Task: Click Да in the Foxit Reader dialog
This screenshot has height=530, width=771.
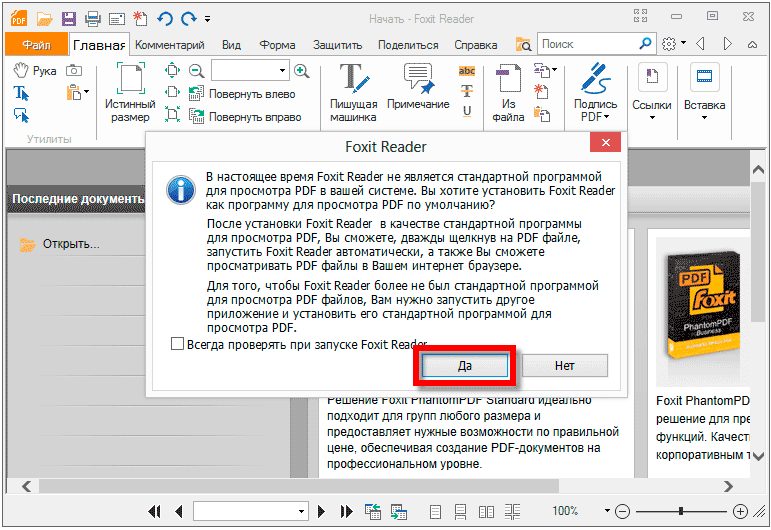Action: pyautogui.click(x=465, y=365)
